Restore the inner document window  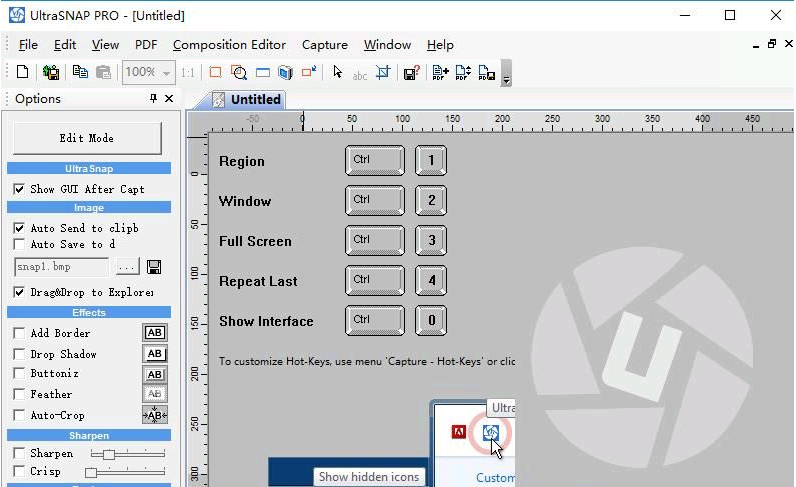pyautogui.click(x=772, y=44)
